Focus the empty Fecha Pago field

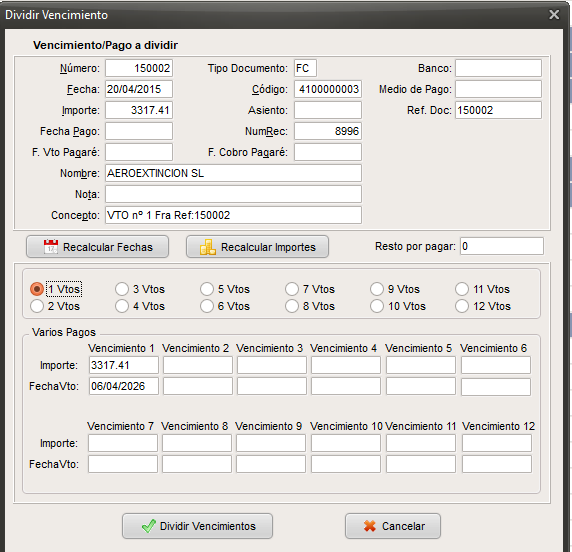(x=139, y=131)
